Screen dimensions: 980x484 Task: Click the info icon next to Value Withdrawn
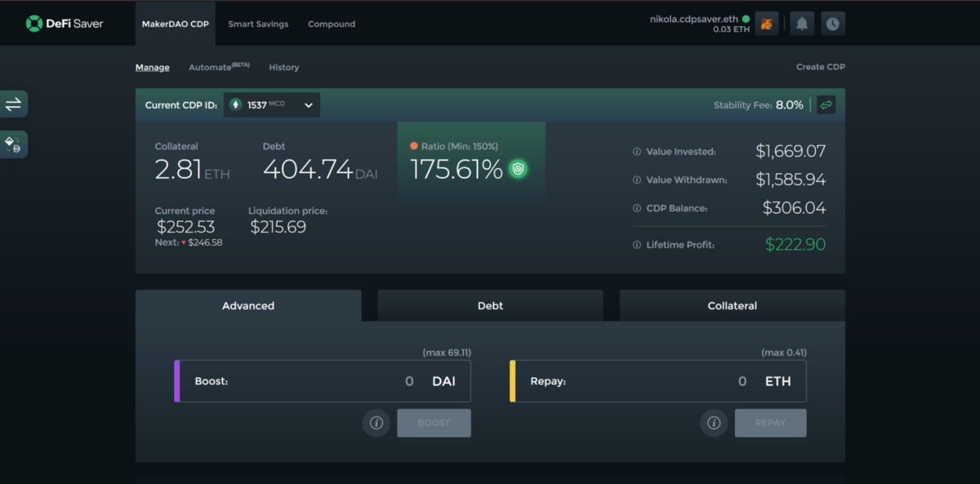[x=637, y=180]
